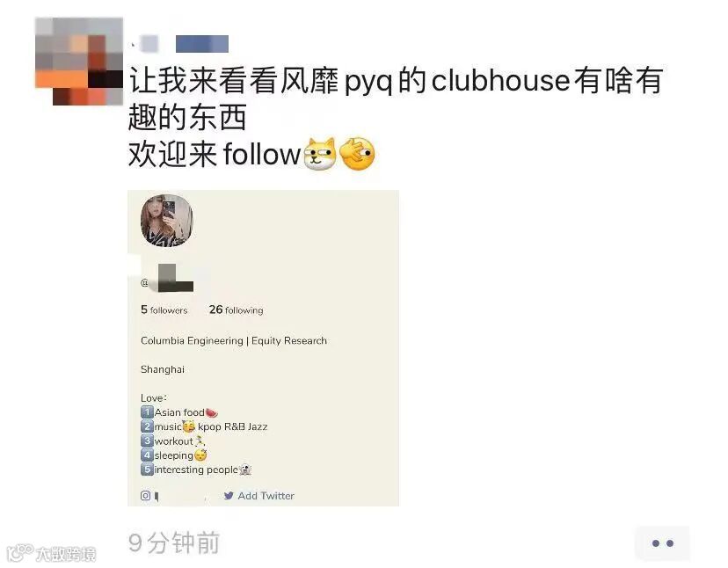Click the Instagram icon
The height and width of the screenshot is (568, 728).
click(x=145, y=496)
